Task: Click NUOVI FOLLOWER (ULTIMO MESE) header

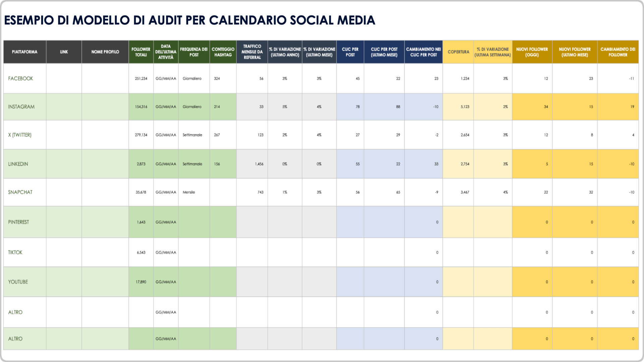Action: coord(575,52)
